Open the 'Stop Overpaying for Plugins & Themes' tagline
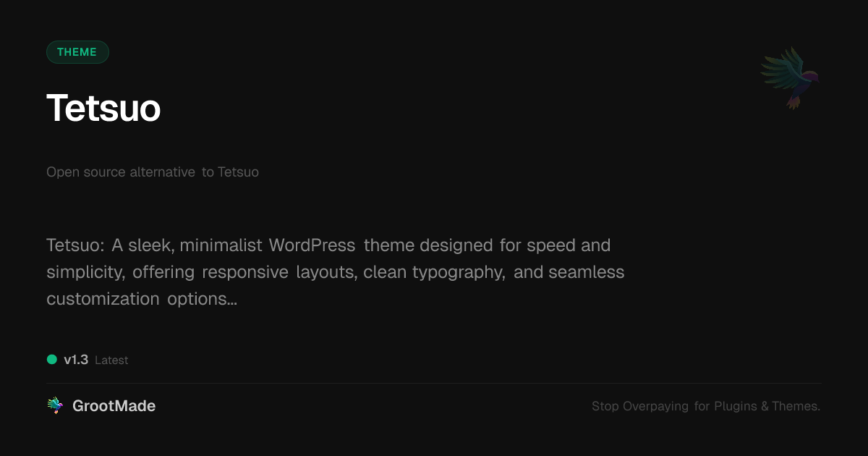 [705, 406]
